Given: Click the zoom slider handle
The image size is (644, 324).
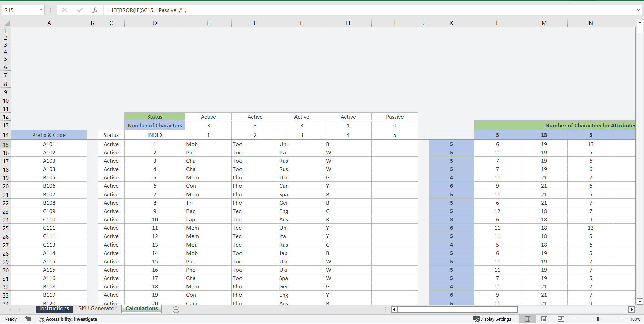Looking at the screenshot, I should point(598,319).
